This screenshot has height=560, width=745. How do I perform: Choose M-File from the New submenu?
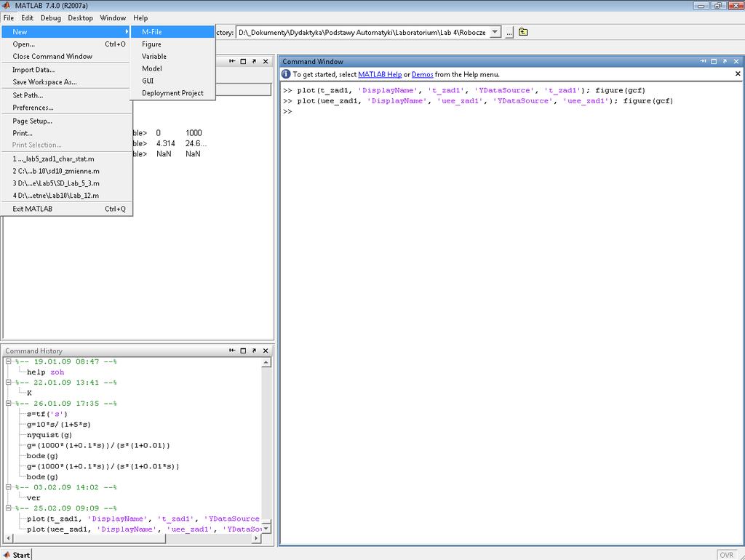click(173, 32)
